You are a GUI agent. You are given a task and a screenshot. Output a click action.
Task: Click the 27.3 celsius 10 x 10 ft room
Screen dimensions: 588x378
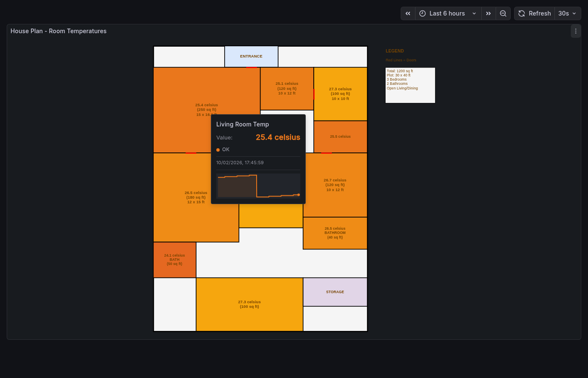341,94
